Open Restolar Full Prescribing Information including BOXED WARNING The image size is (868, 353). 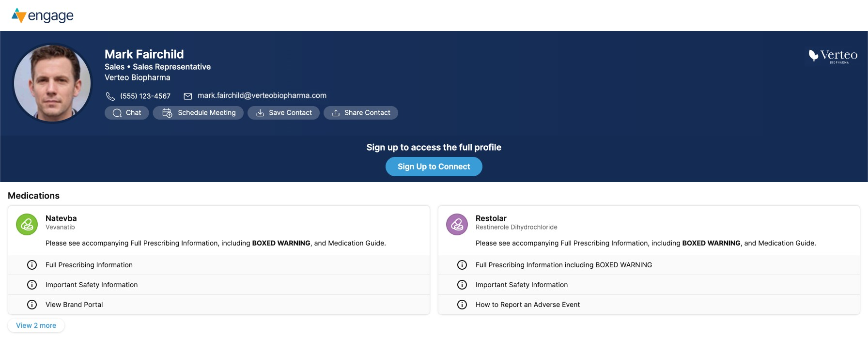[x=563, y=265]
